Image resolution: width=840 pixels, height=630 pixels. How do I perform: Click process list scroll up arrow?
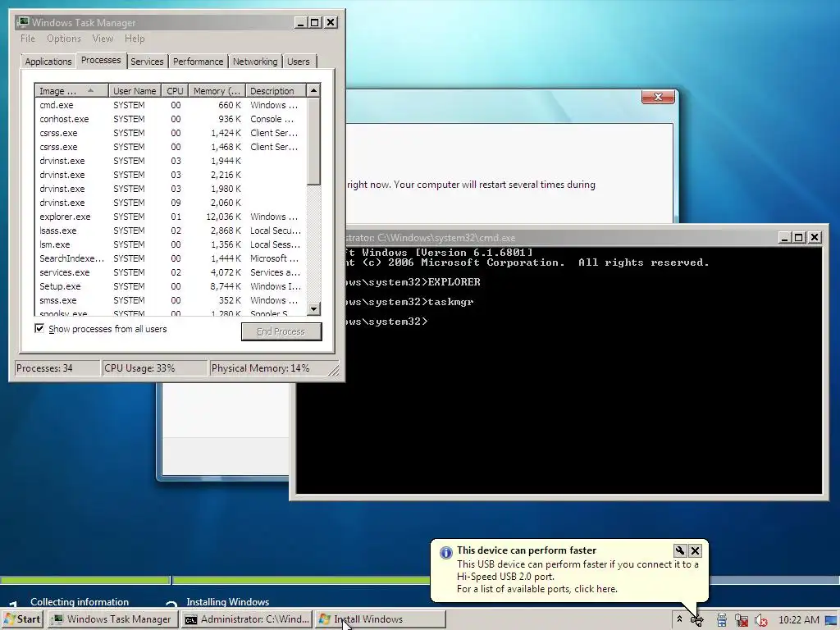(x=314, y=90)
